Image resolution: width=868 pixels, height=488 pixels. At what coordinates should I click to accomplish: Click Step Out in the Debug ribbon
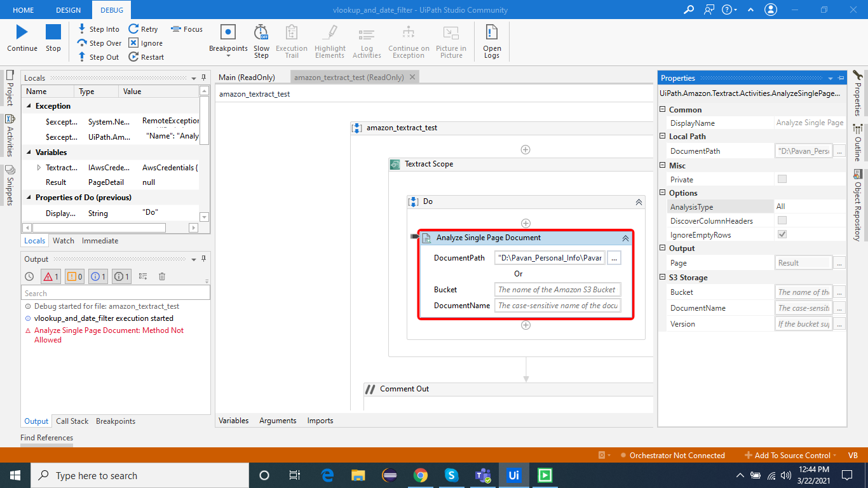(x=98, y=57)
